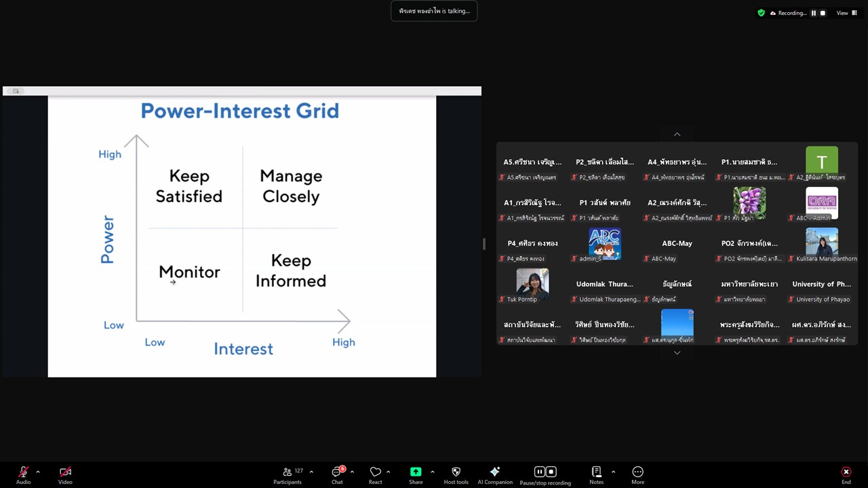868x488 pixels.
Task: Click muted mic icon beside University of Phayao
Action: 791,299
